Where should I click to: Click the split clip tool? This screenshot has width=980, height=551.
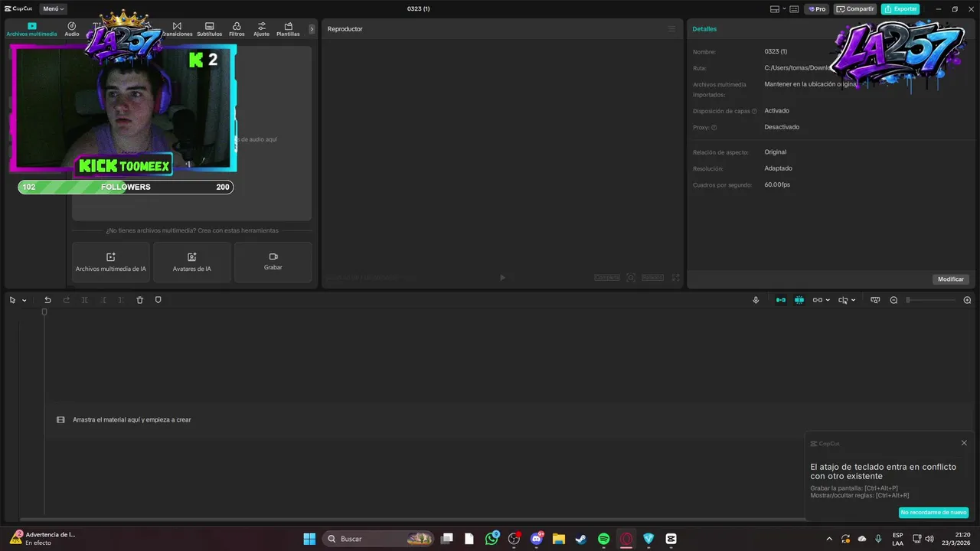85,300
